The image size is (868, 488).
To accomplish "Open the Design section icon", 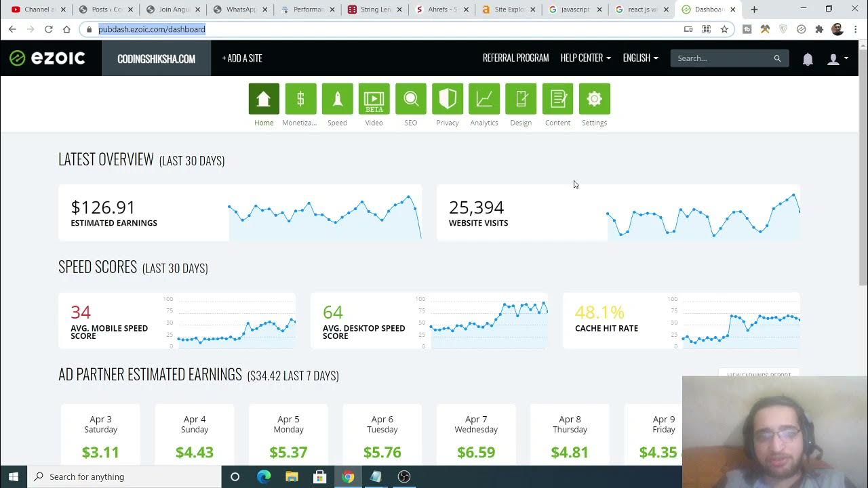I will point(521,99).
